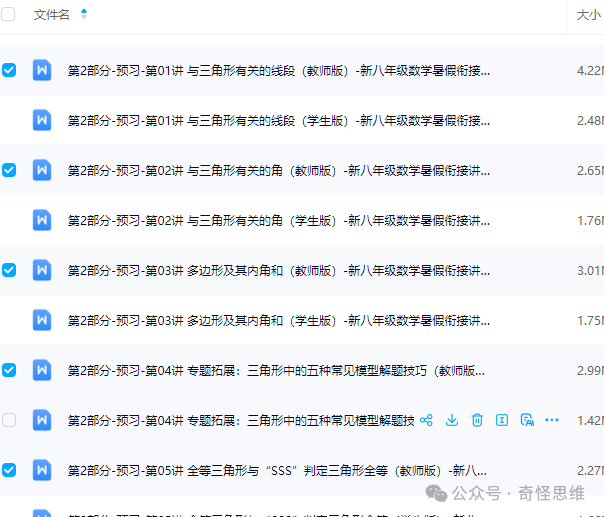Click the Word icon of 第03讲 教师版 file
Image resolution: width=604 pixels, height=517 pixels.
click(42, 270)
